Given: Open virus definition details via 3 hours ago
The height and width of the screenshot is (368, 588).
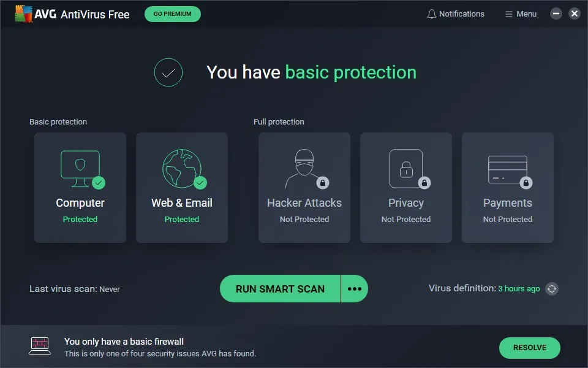Looking at the screenshot, I should 519,288.
